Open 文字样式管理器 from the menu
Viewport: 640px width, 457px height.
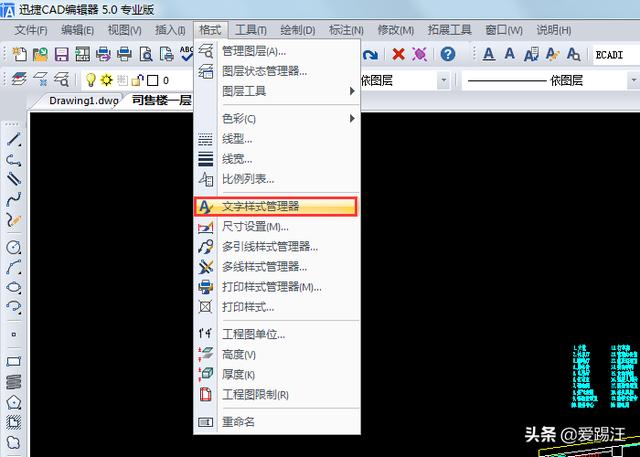276,206
